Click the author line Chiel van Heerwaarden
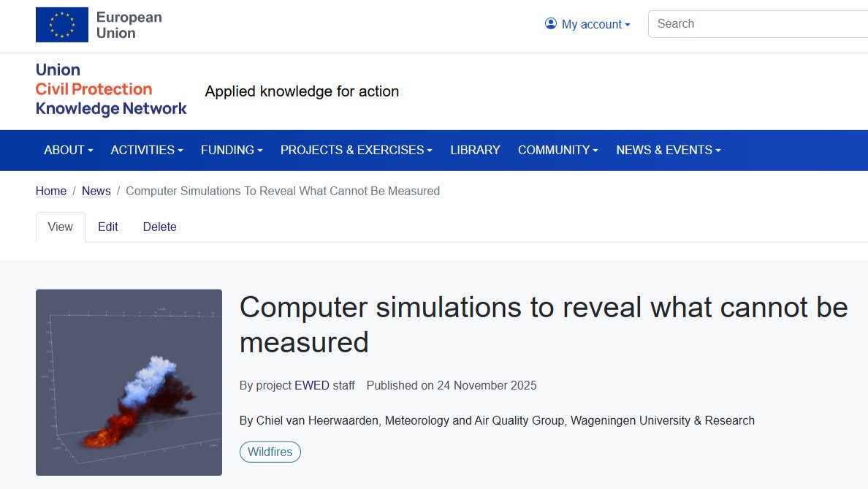Screen dimensions: 868x489 (497, 420)
